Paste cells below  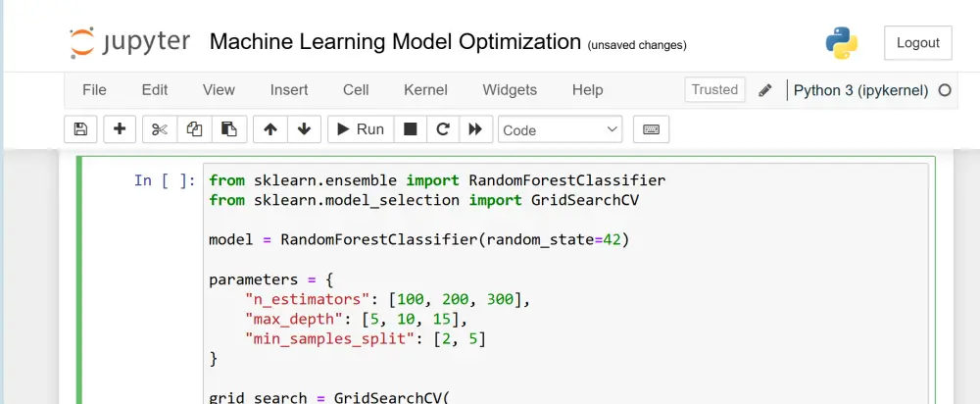click(229, 129)
